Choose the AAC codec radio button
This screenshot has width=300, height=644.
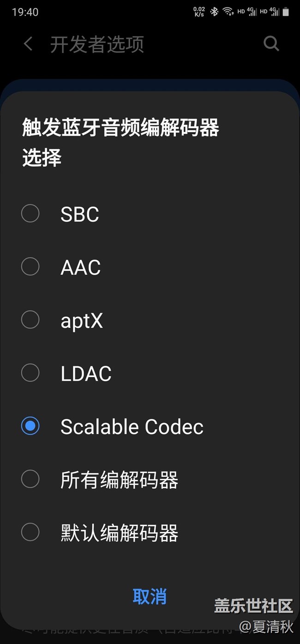coord(30,267)
